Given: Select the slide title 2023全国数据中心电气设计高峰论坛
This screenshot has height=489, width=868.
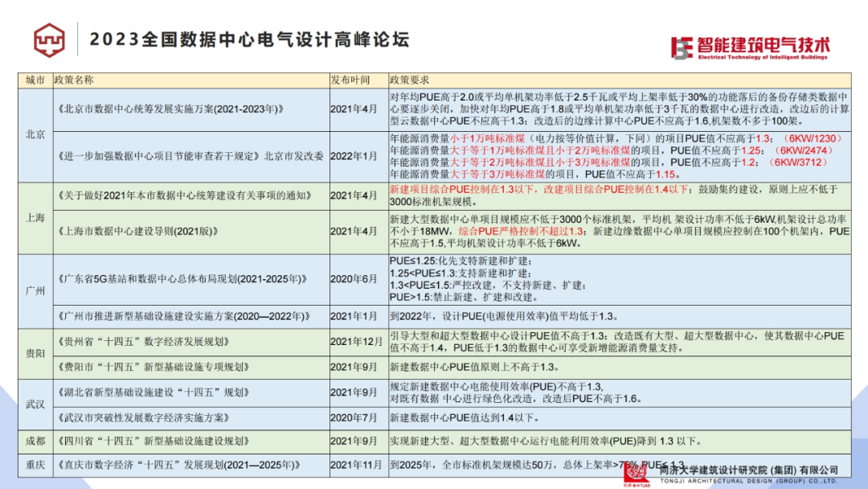Looking at the screenshot, I should point(249,40).
